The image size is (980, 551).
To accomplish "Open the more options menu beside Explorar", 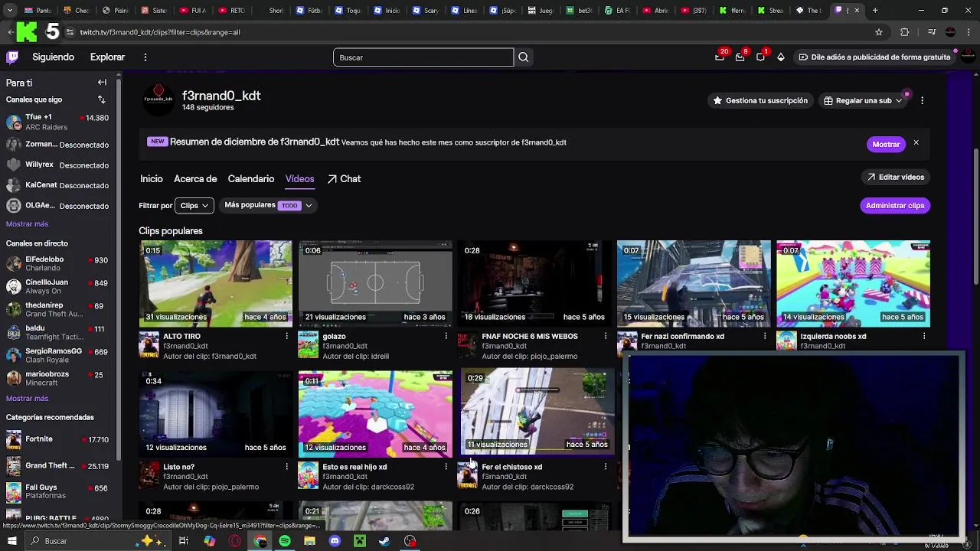I will point(145,57).
